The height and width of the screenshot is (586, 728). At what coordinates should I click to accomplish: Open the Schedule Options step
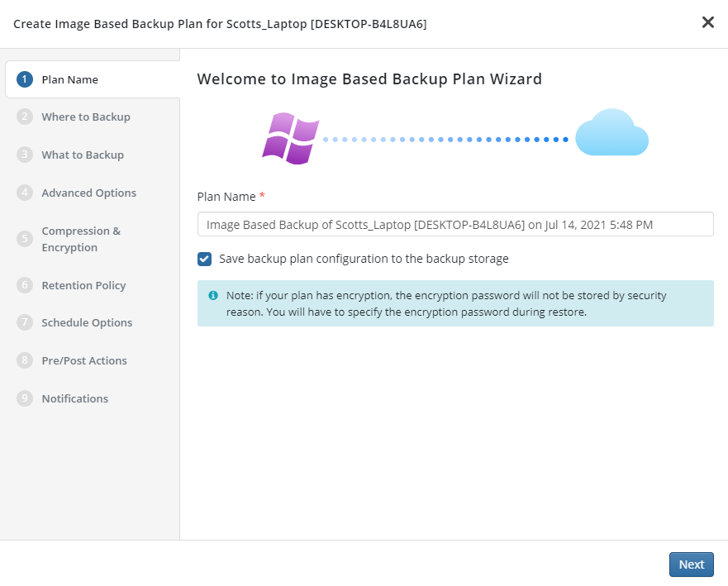click(x=87, y=322)
